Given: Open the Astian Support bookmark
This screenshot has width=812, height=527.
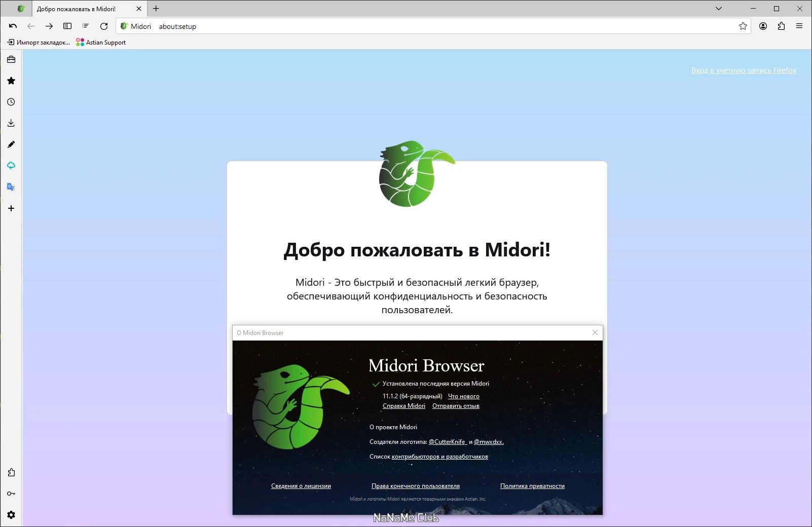Looking at the screenshot, I should pos(101,43).
